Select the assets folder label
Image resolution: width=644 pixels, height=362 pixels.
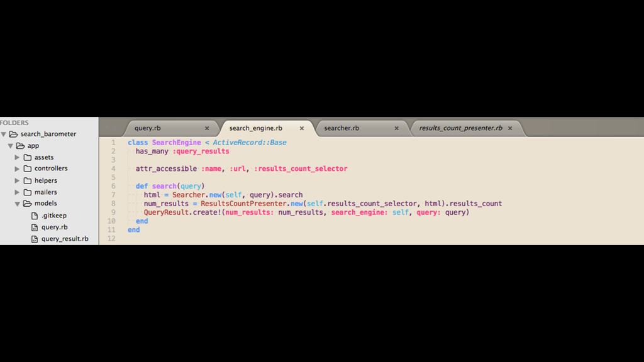click(44, 157)
